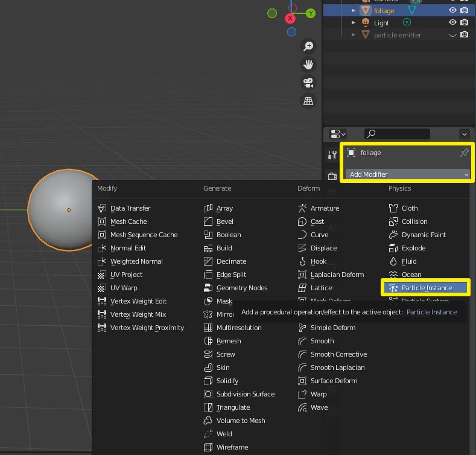Add the Lattice modifier
Screen dimensions: 476x455
[315, 288]
